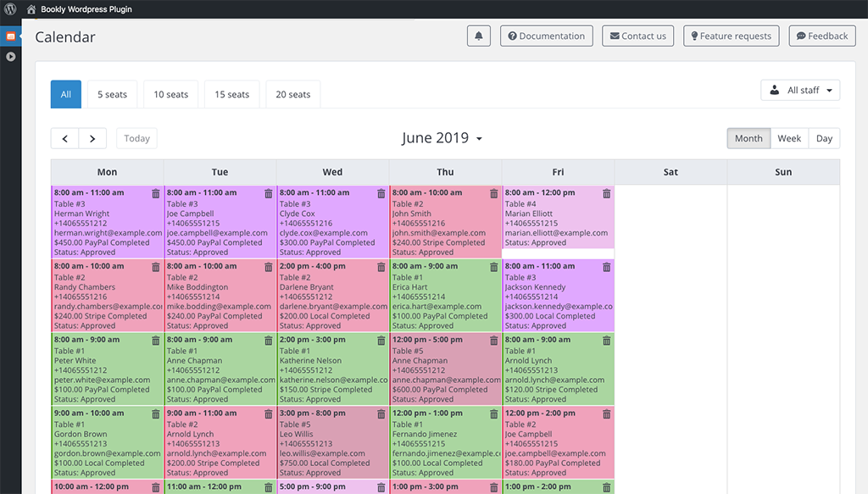The image size is (868, 494).
Task: Click the Mon column header
Action: tap(108, 172)
